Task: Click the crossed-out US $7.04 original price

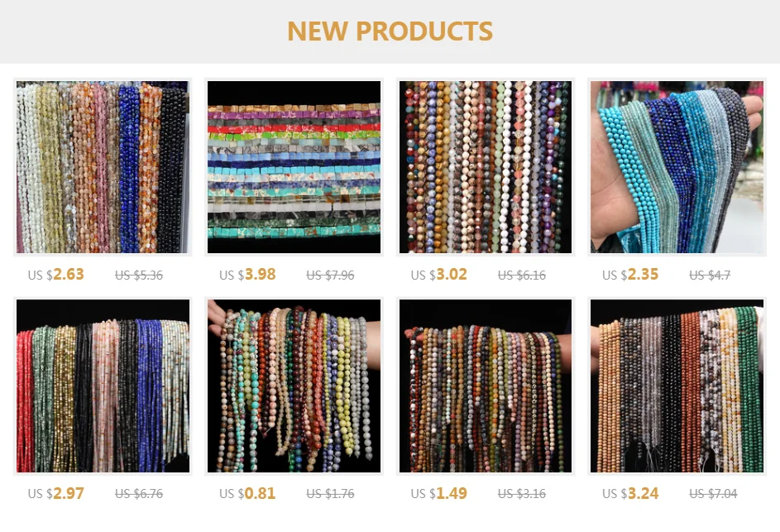Action: click(x=713, y=494)
